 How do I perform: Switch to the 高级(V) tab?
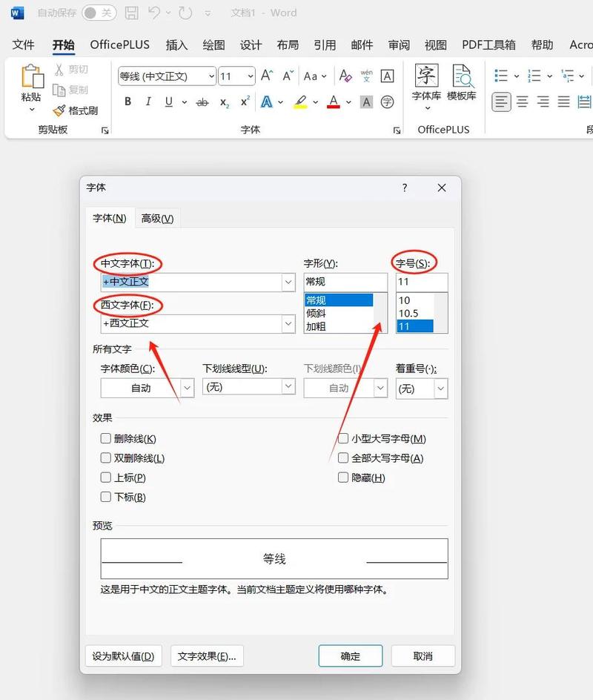(157, 218)
